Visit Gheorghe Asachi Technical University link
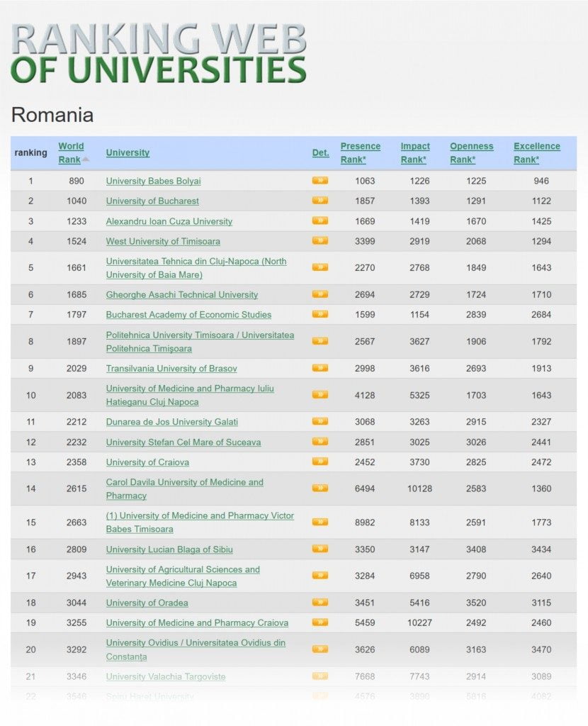Image resolution: width=588 pixels, height=726 pixels. tap(182, 294)
